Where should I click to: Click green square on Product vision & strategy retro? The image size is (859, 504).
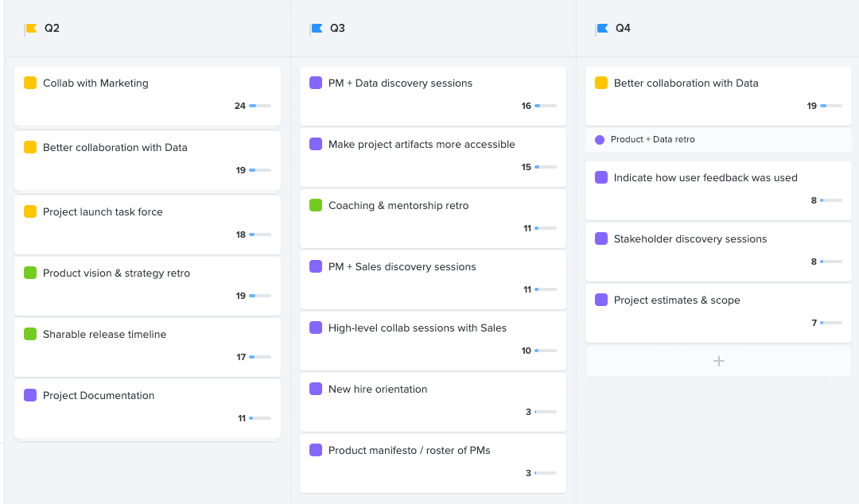tap(30, 273)
